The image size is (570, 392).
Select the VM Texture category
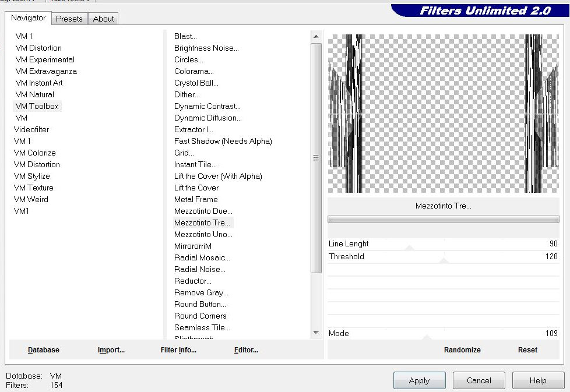pyautogui.click(x=33, y=188)
